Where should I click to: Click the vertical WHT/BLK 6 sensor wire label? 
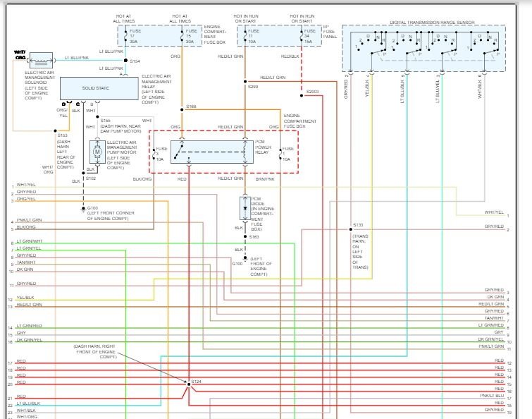pos(480,87)
